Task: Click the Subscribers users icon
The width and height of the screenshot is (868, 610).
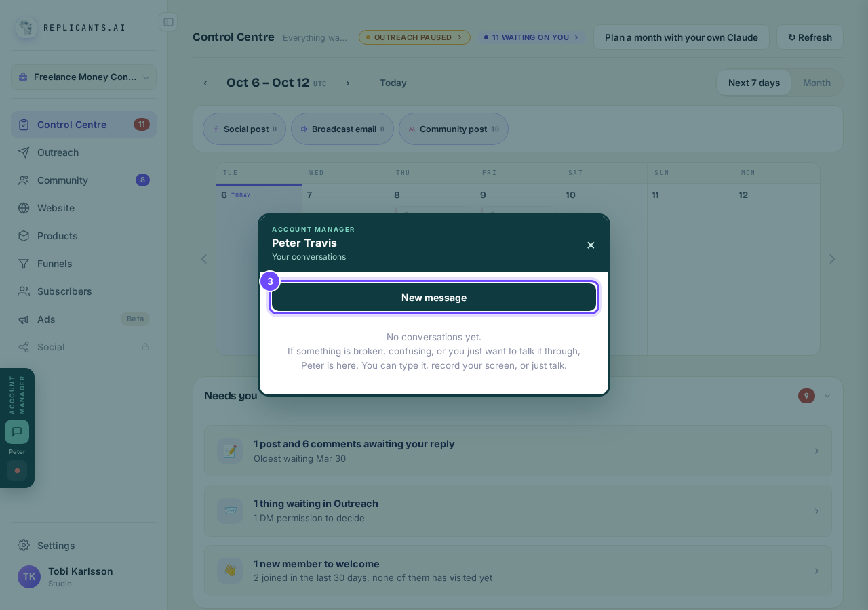Action: (x=24, y=291)
